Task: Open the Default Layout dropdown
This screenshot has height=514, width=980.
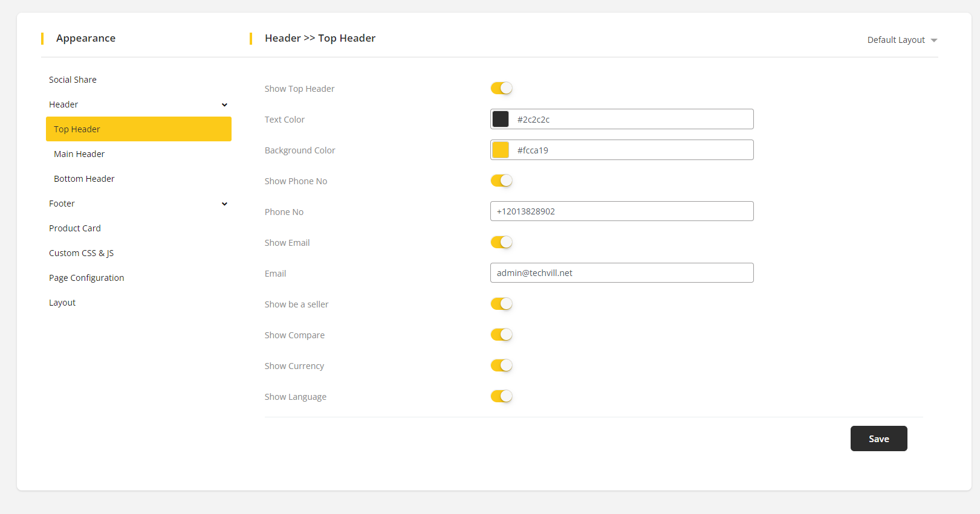Action: pos(901,40)
